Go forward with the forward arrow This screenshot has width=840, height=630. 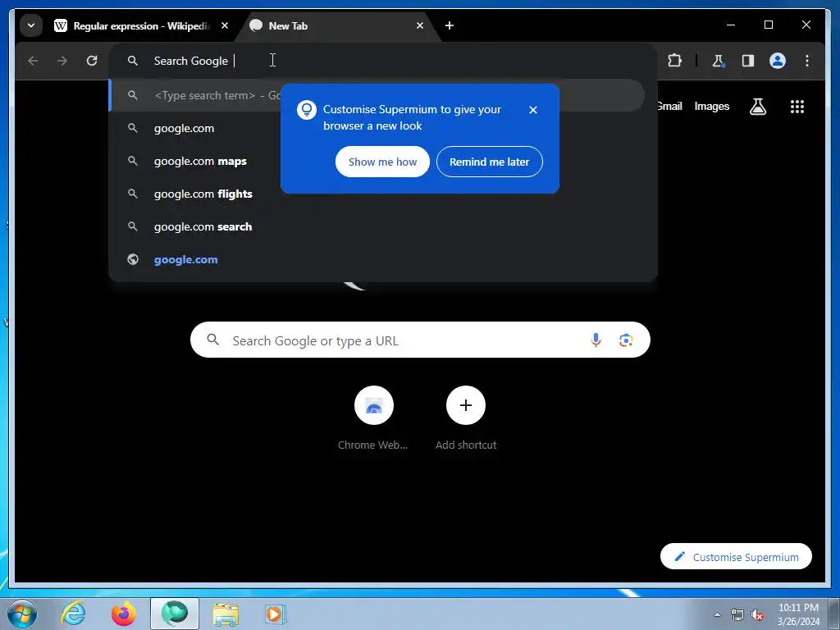(x=62, y=61)
